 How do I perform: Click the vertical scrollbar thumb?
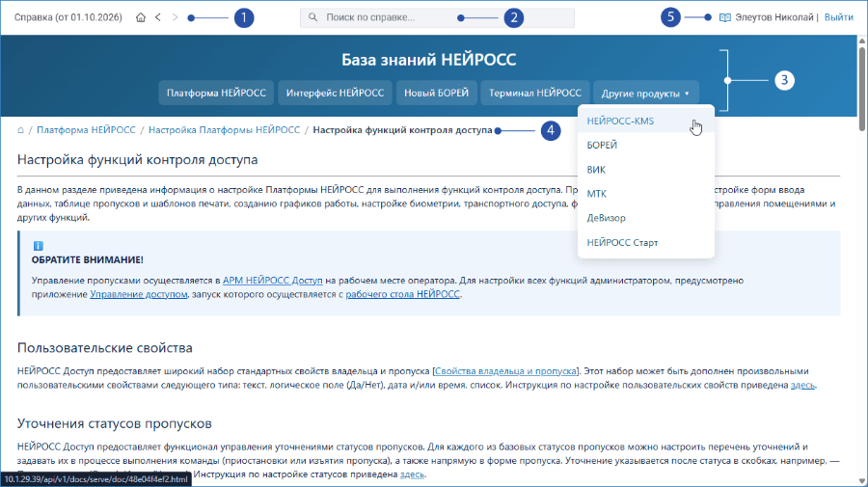[862, 89]
